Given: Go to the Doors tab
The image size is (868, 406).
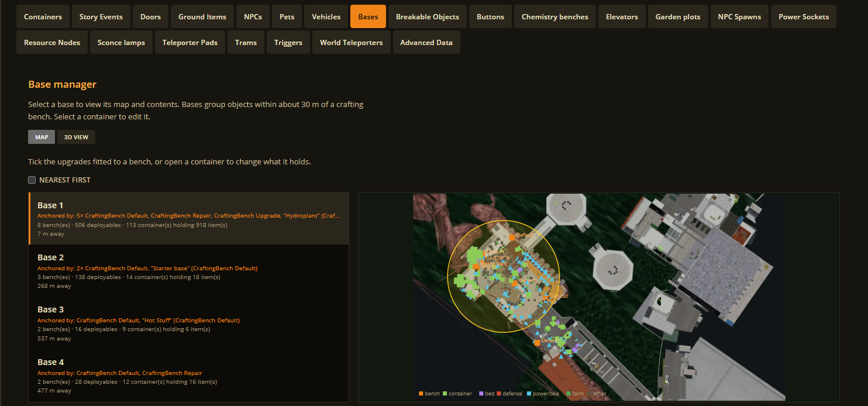Looking at the screenshot, I should click(151, 17).
